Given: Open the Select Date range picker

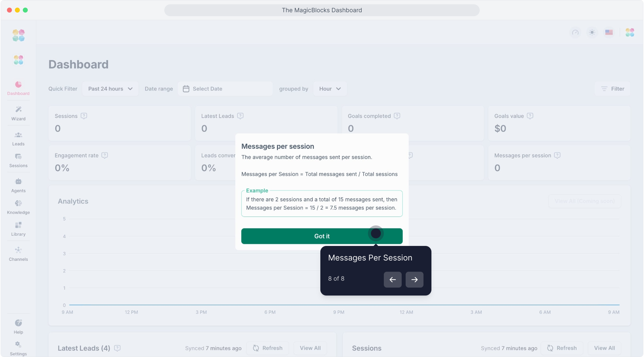Looking at the screenshot, I should coord(225,89).
